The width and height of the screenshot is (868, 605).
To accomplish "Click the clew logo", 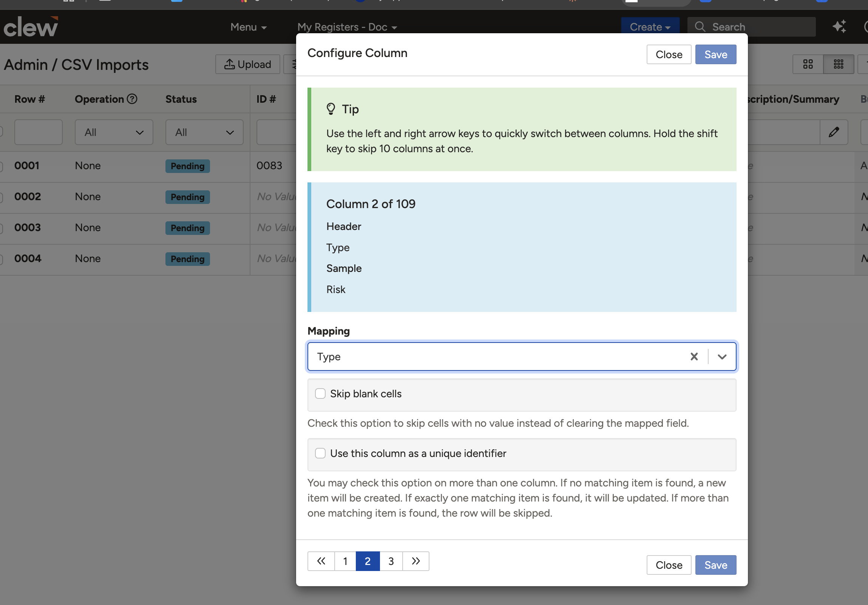I will (x=31, y=27).
